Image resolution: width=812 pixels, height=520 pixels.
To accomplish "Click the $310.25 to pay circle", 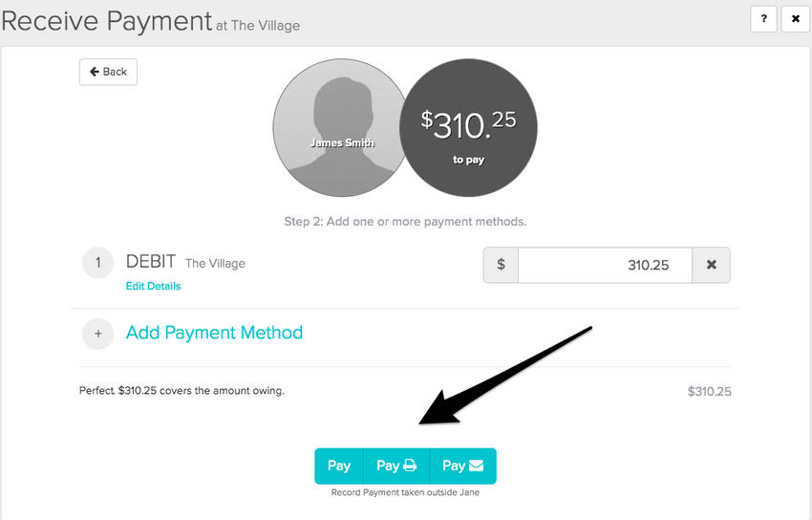I will 468,127.
